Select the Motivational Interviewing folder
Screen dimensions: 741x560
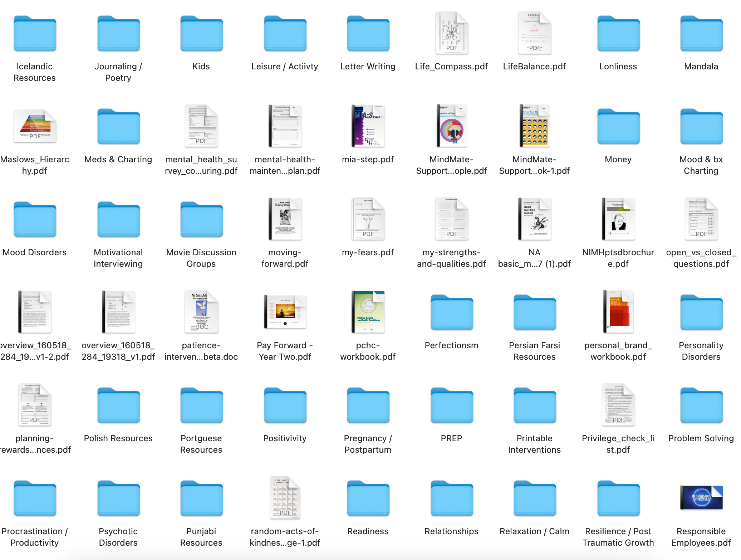coord(118,220)
